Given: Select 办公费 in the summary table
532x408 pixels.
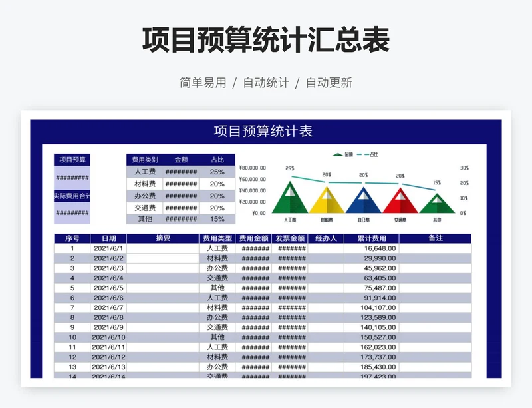Looking at the screenshot, I should coord(145,196).
